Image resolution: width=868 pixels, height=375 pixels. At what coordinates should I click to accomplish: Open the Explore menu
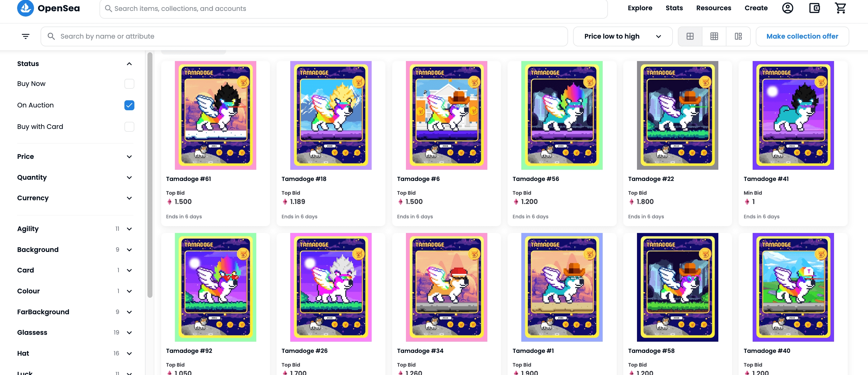[639, 8]
